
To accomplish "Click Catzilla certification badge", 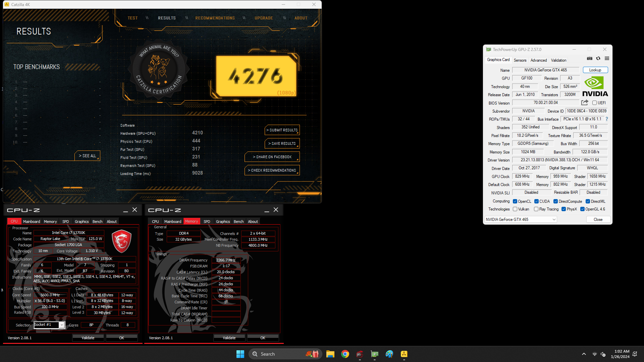I will pos(159,70).
